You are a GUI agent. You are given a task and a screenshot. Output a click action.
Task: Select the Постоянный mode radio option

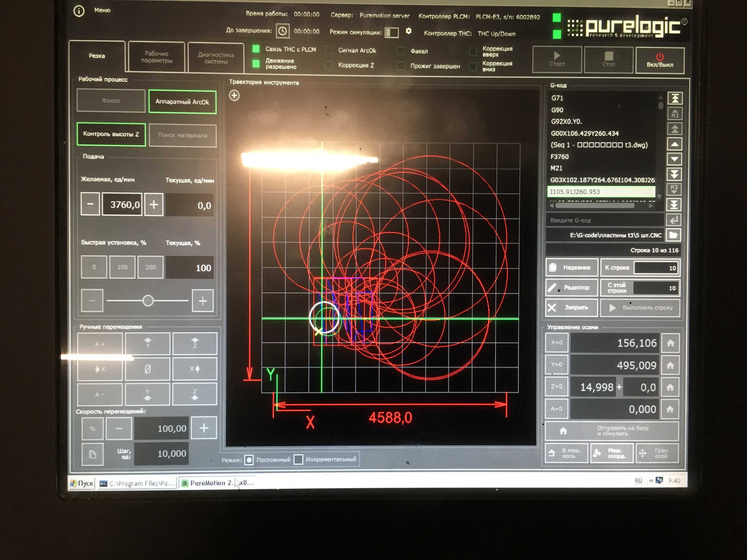tap(249, 460)
